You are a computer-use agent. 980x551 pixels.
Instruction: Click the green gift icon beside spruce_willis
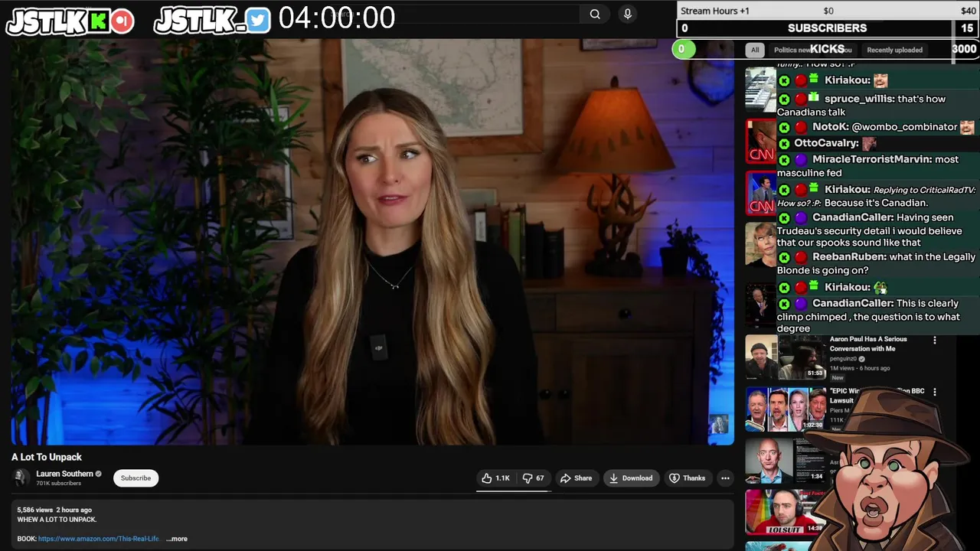[x=814, y=98]
